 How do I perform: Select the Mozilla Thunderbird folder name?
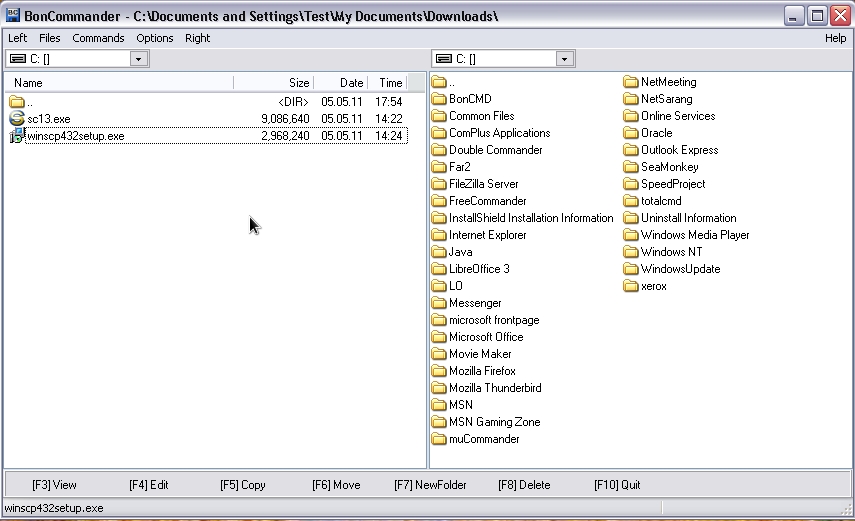coord(495,387)
